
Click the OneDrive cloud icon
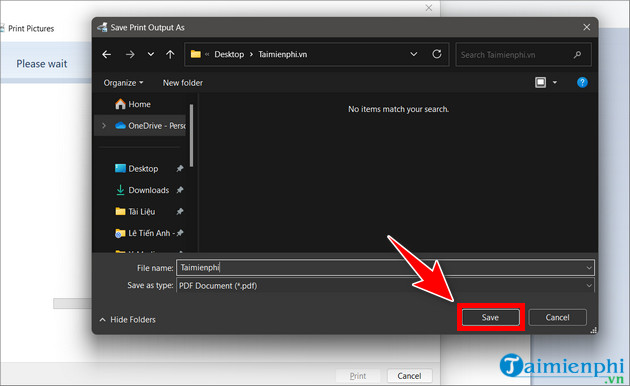point(120,126)
